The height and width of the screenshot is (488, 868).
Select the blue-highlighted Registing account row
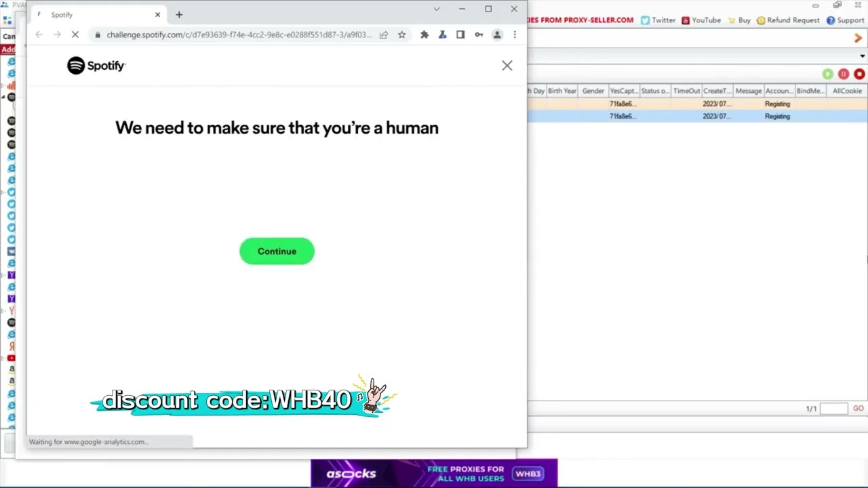pos(698,117)
